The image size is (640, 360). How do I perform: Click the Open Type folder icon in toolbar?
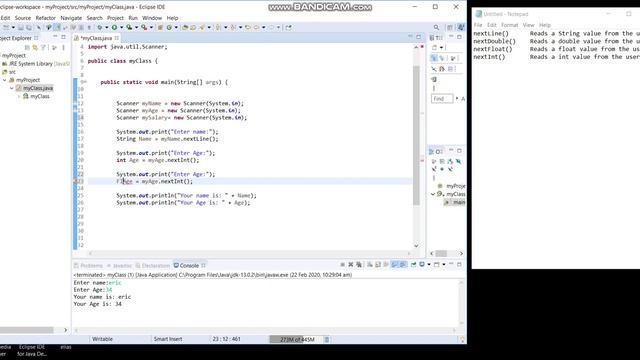[x=185, y=27]
